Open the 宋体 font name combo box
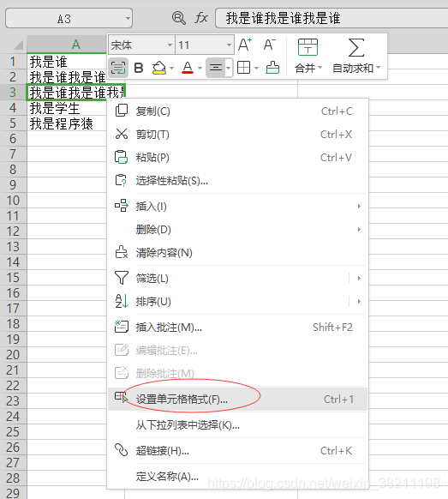Image resolution: width=448 pixels, height=499 pixels. pos(141,45)
